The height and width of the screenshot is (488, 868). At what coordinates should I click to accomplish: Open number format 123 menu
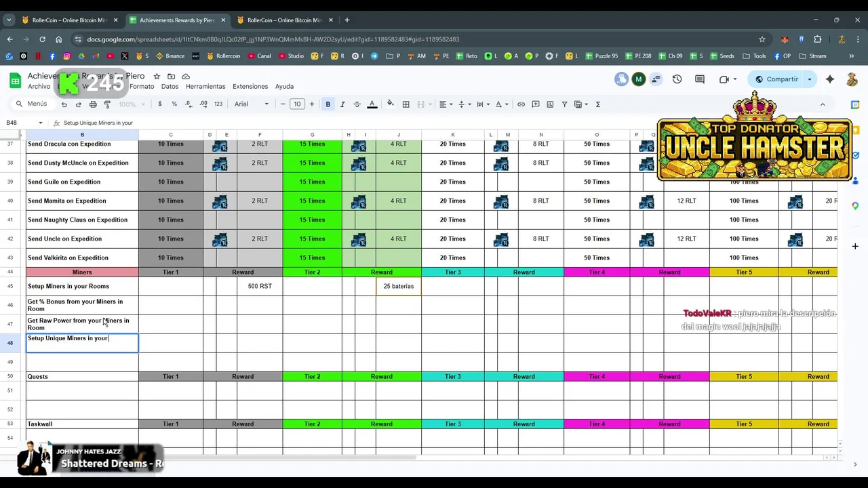click(x=218, y=104)
